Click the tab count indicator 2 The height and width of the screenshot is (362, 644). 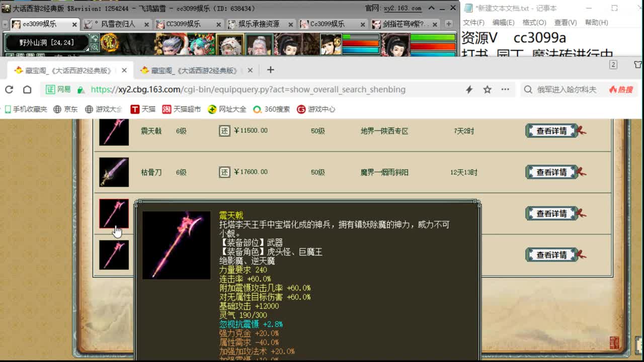click(613, 65)
